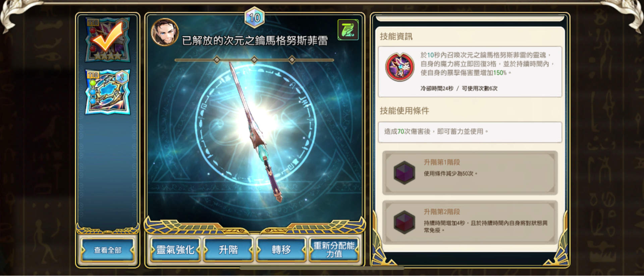Click the spear weapon image
Image resolution: width=644 pixels, height=276 pixels.
tap(255, 132)
